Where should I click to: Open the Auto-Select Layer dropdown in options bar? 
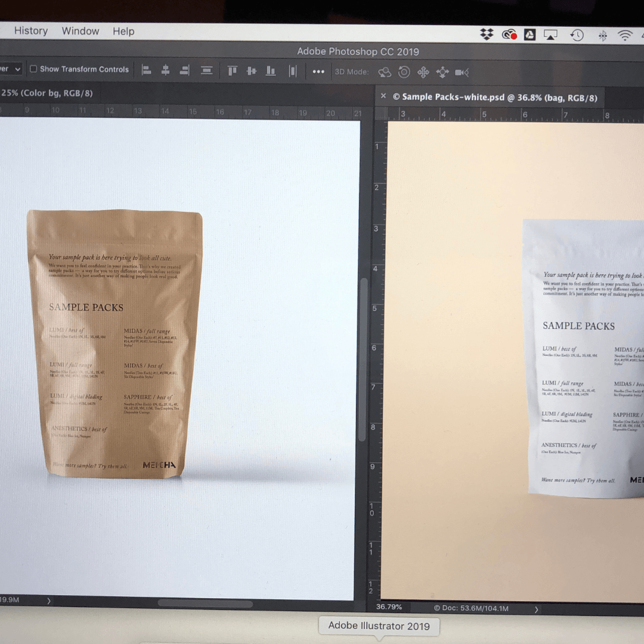tap(11, 69)
